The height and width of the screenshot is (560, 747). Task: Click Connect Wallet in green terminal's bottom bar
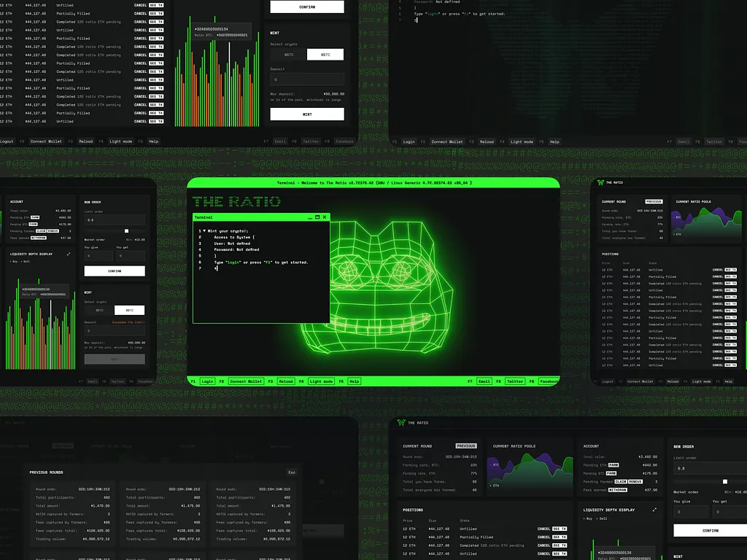[x=246, y=381]
